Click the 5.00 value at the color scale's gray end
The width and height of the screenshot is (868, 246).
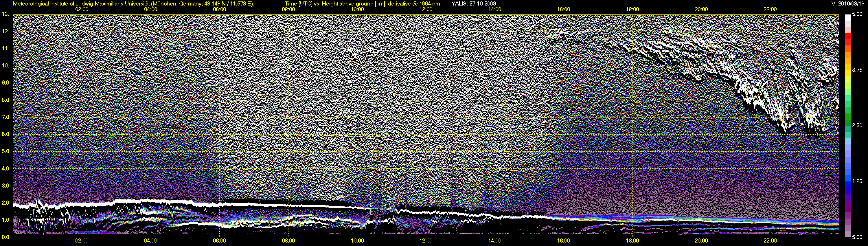(857, 237)
